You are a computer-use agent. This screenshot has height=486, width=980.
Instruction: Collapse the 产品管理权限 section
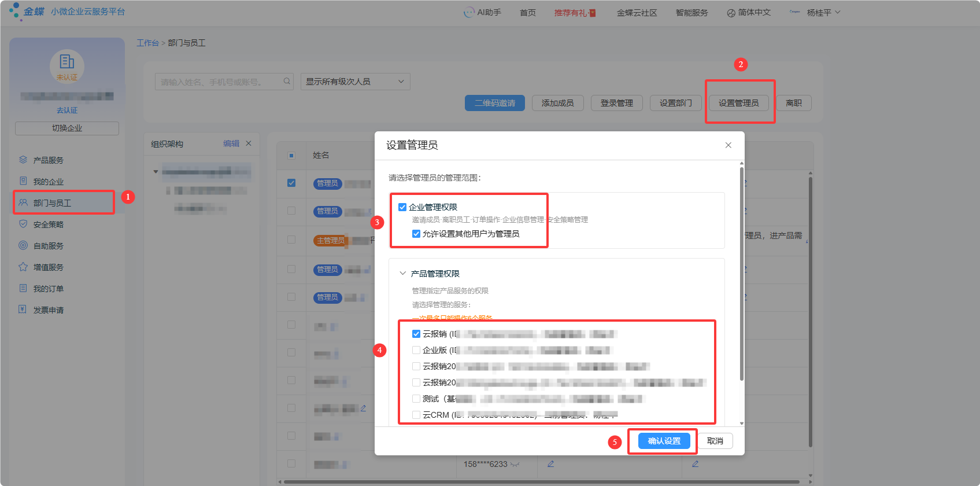point(403,273)
